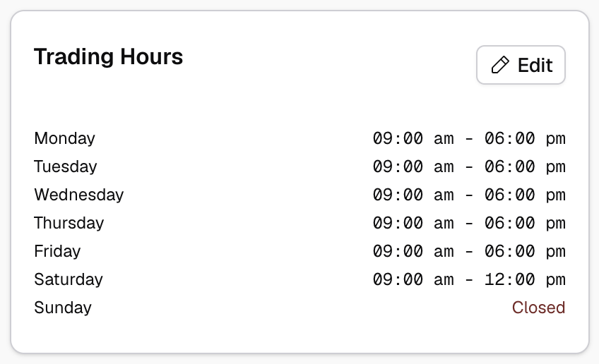The image size is (599, 364).
Task: Click the Wednesday hours range text
Action: pyautogui.click(x=469, y=195)
